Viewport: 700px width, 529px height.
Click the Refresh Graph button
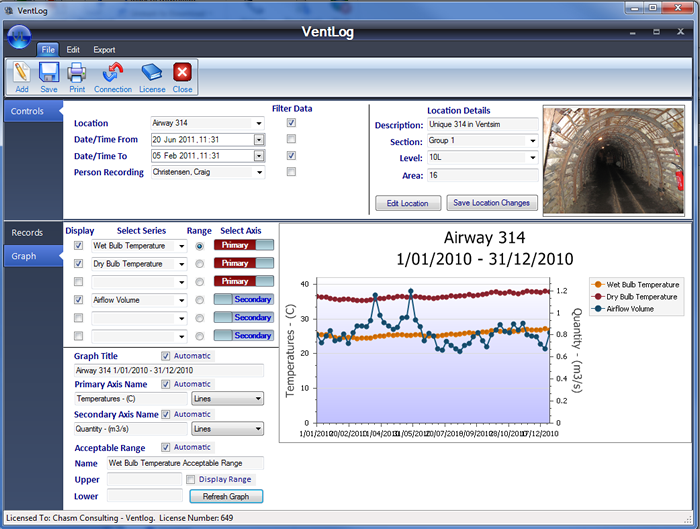coord(226,496)
